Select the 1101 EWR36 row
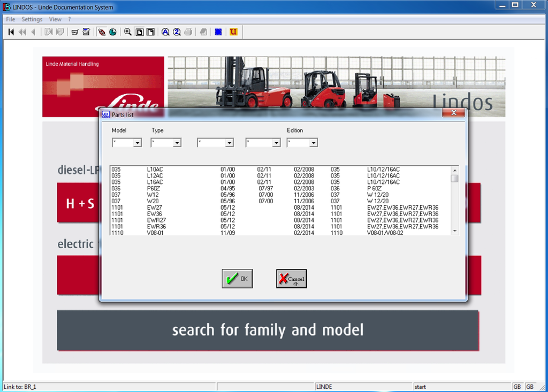The image size is (548, 392). pos(280,226)
